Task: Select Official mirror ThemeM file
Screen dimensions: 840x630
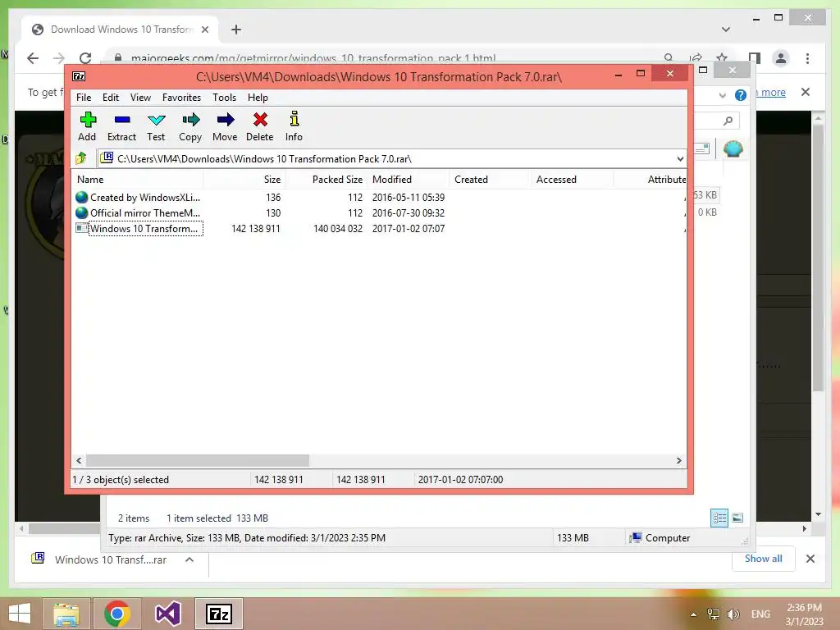Action: click(138, 212)
